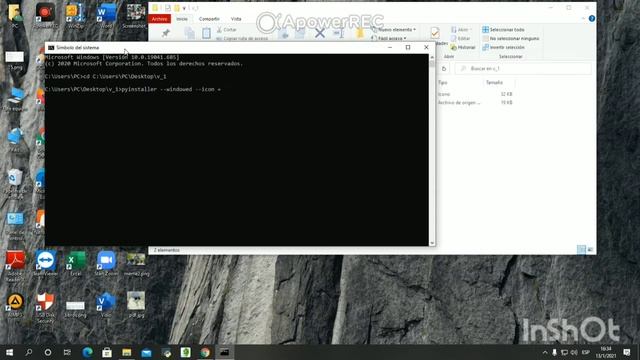Click the Pin to Quick access icon

pos(165,33)
